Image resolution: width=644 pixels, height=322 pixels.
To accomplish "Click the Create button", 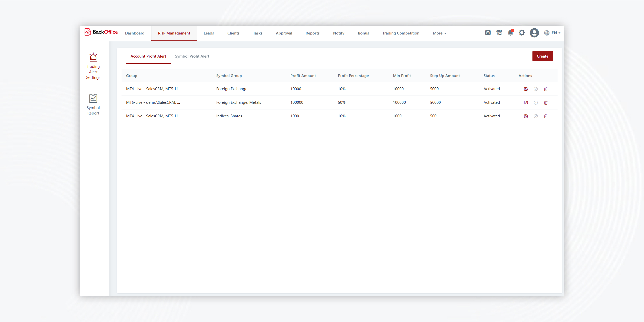I will 542,56.
